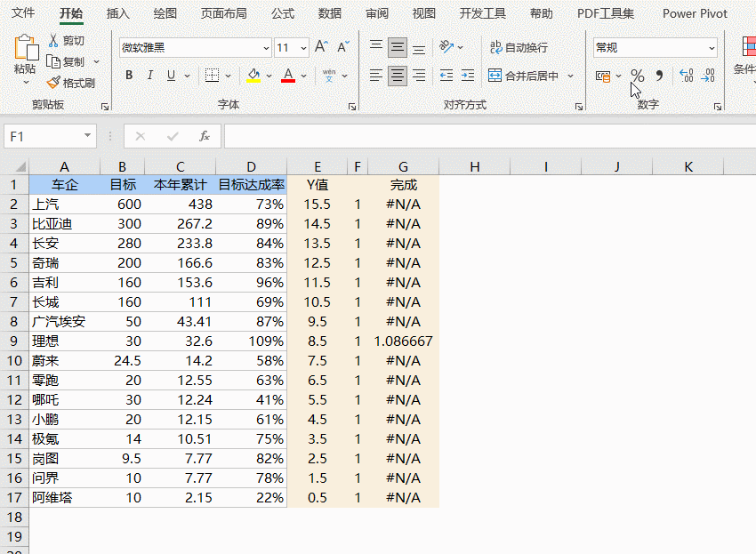Image resolution: width=756 pixels, height=554 pixels.
Task: Click accounting number format icon
Action: [x=603, y=76]
